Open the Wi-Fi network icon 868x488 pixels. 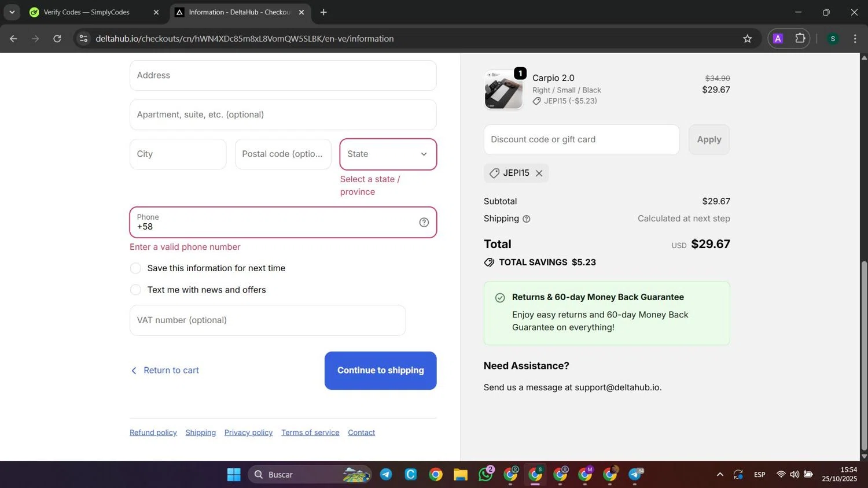781,475
